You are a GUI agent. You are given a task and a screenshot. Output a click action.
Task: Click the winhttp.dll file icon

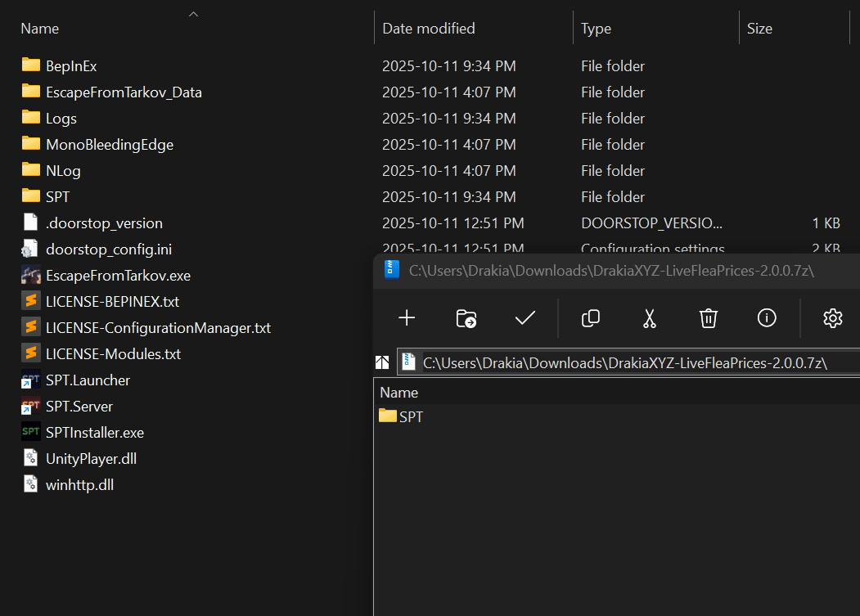point(31,484)
